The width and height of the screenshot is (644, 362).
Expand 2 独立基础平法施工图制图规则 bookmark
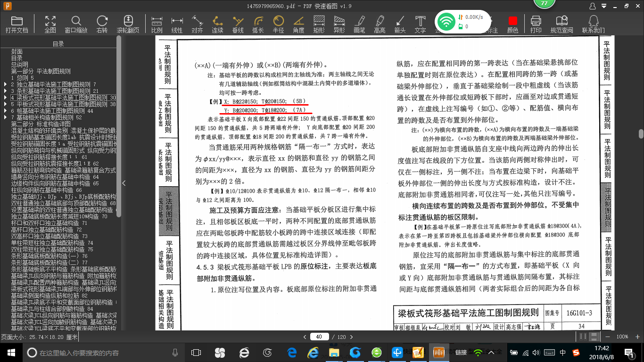click(x=5, y=84)
